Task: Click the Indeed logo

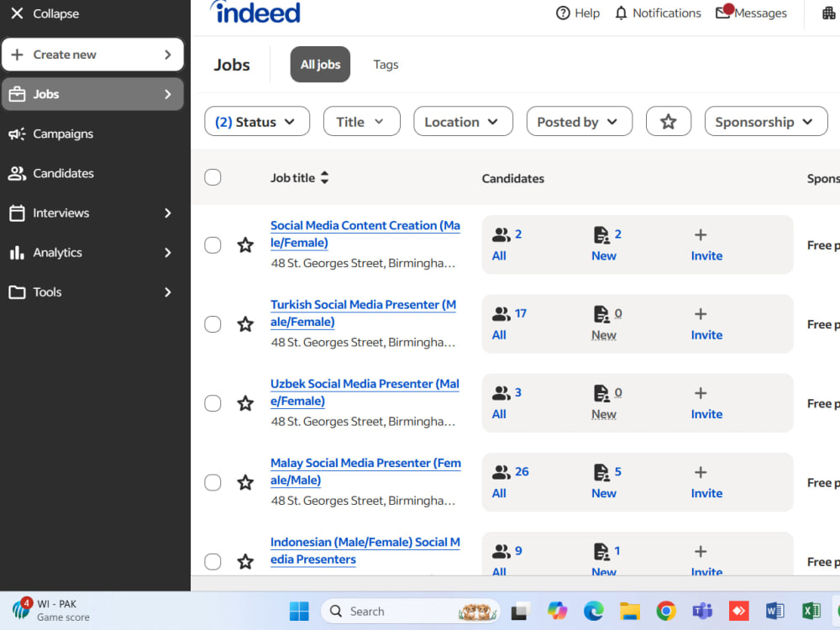Action: [x=255, y=13]
